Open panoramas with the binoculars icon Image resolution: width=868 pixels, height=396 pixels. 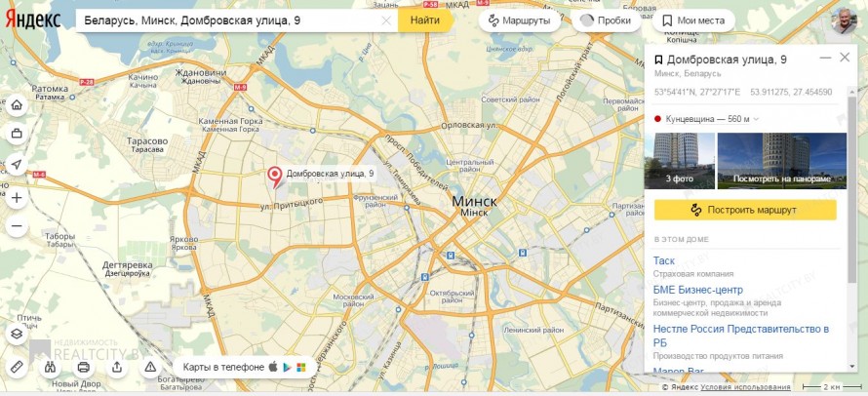(x=50, y=367)
